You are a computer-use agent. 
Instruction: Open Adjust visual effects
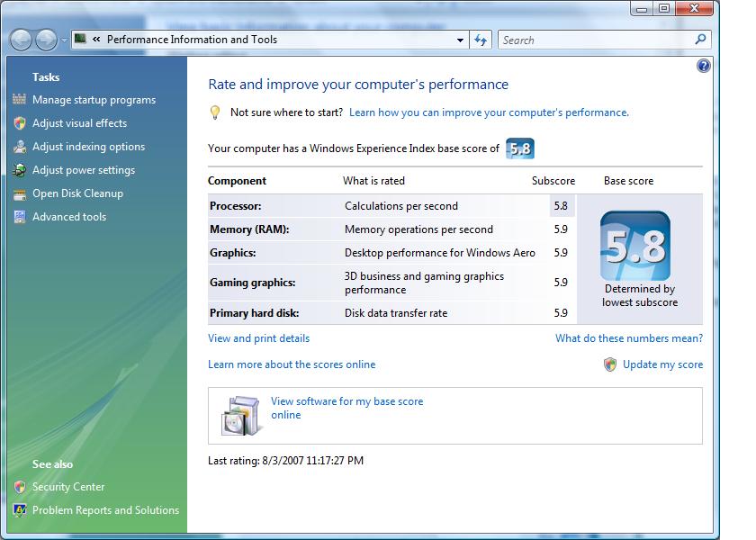click(79, 123)
